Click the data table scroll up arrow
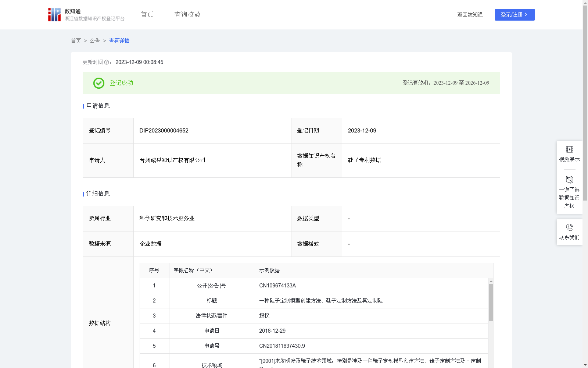Image resolution: width=588 pixels, height=368 pixels. (x=491, y=281)
